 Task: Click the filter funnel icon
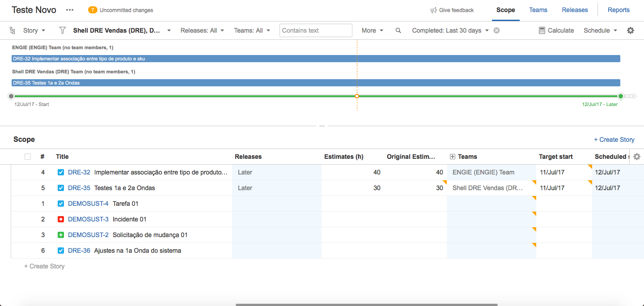pyautogui.click(x=63, y=30)
